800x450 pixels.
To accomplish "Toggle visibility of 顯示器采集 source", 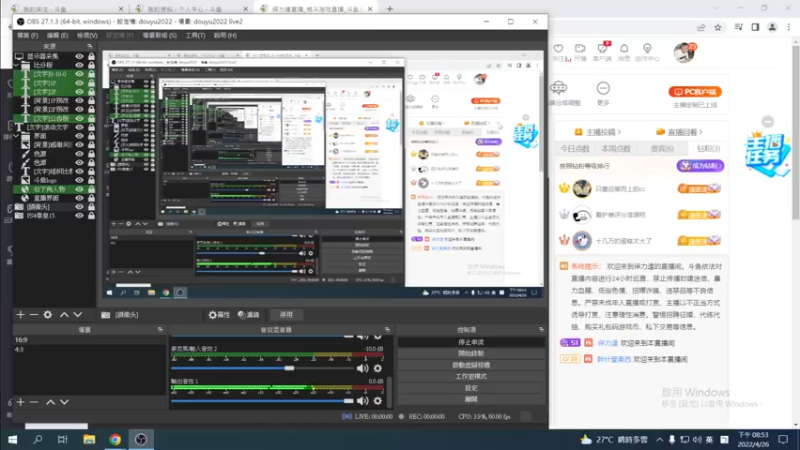I will tap(79, 56).
